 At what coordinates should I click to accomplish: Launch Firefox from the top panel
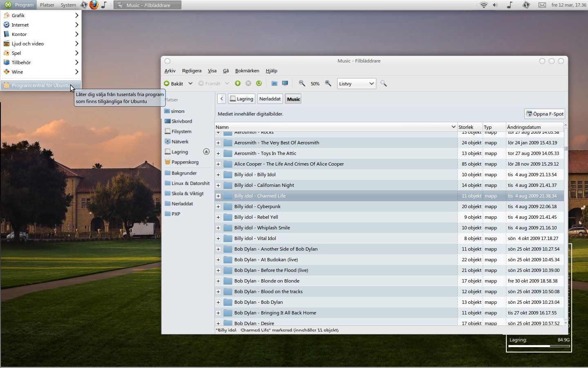[94, 5]
